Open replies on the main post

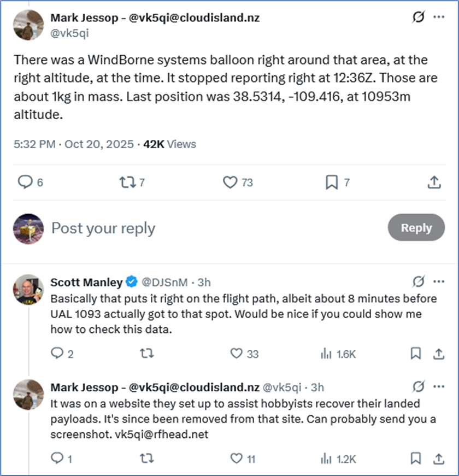(x=26, y=183)
